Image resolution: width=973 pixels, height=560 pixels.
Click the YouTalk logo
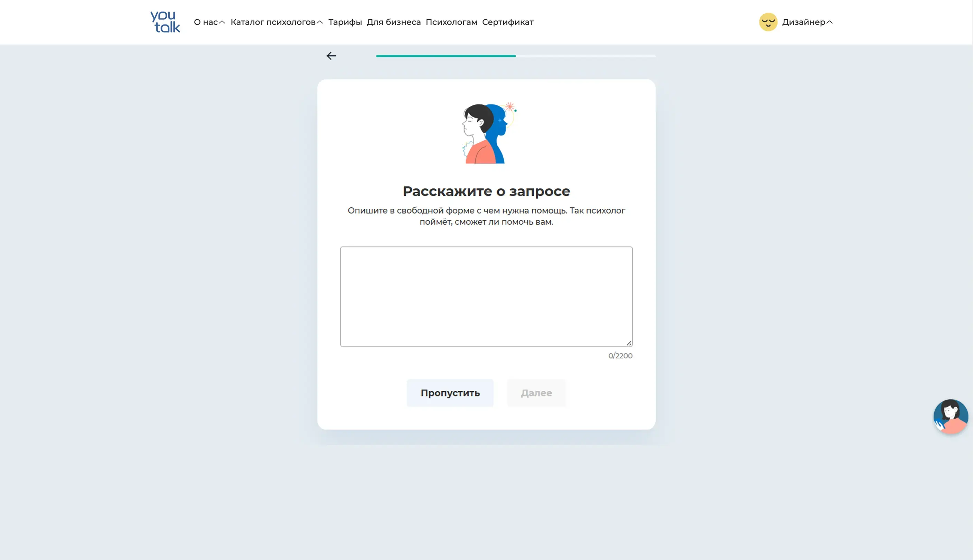[165, 22]
